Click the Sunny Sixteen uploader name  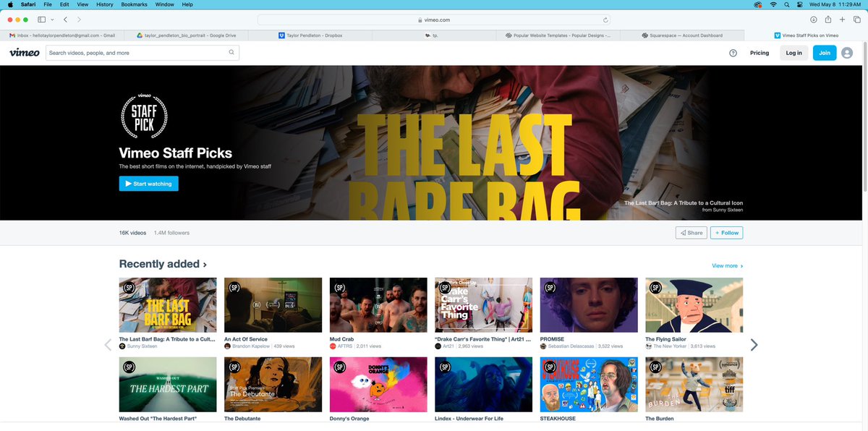click(x=142, y=346)
